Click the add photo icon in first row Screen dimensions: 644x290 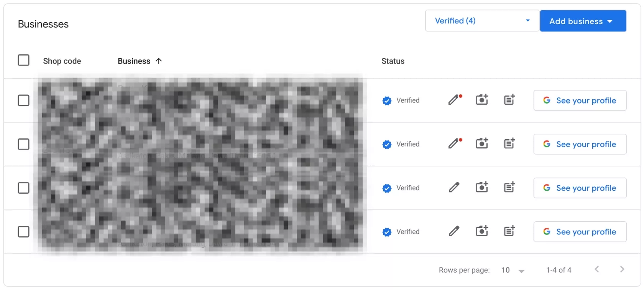click(x=482, y=100)
